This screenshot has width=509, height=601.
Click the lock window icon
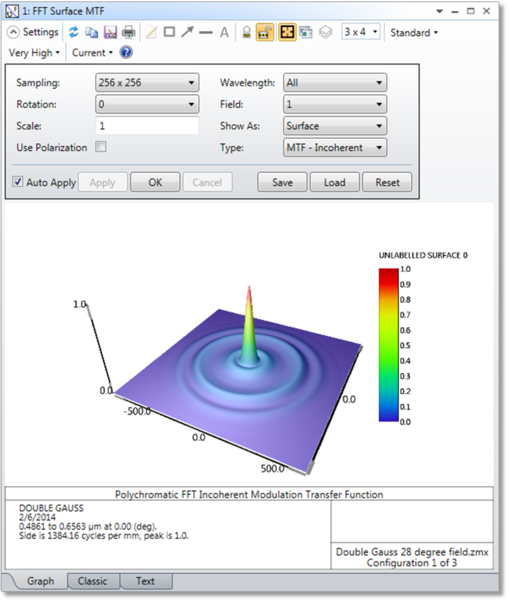247,32
